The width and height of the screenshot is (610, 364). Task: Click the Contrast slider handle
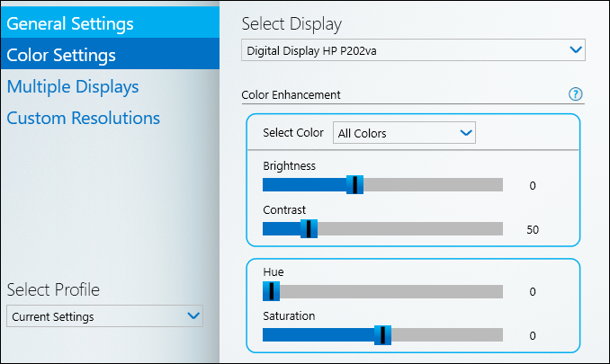pos(309,228)
